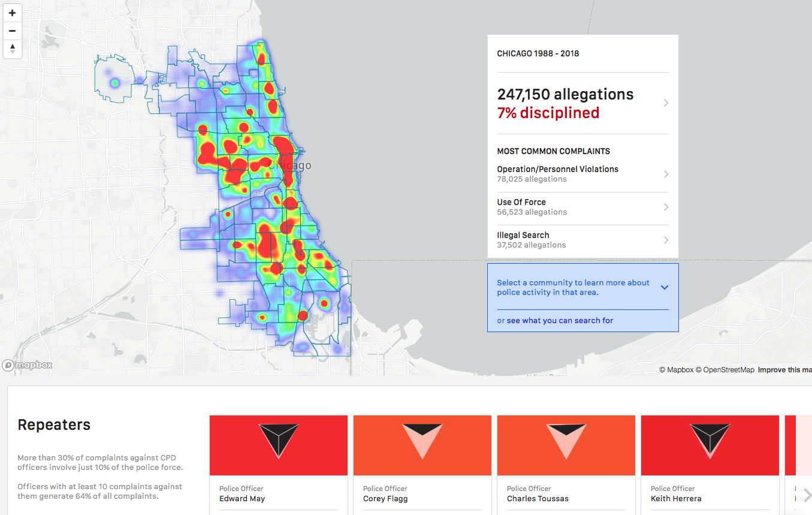
Task: Zoom in on the map
Action: click(x=12, y=13)
